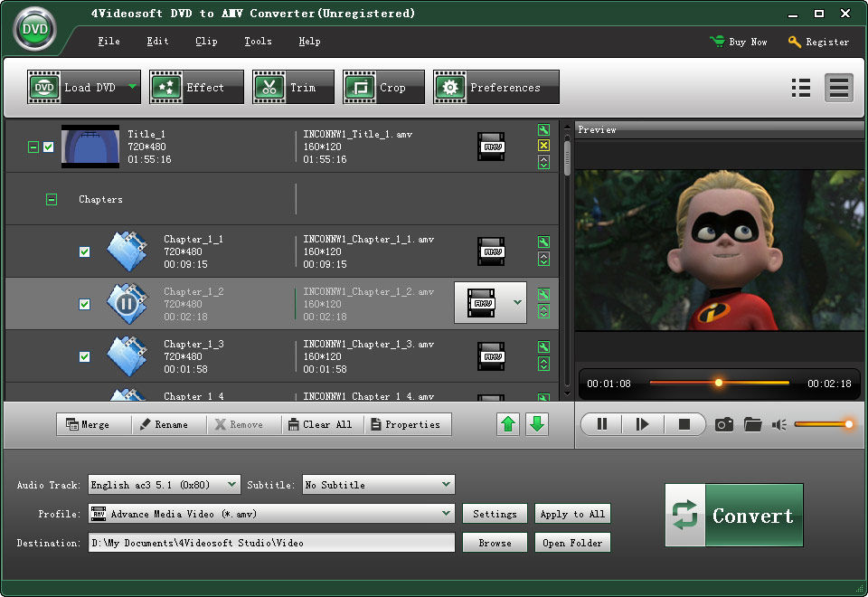The width and height of the screenshot is (868, 597).
Task: Move item up with green arrow
Action: click(508, 425)
